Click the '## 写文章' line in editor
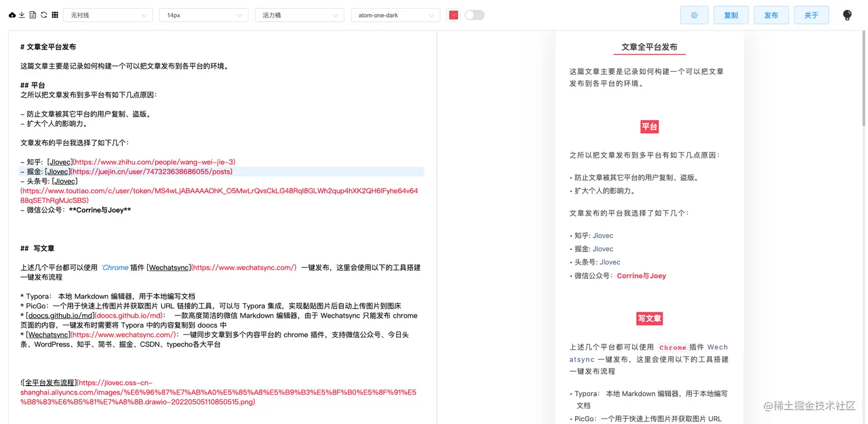868x424 pixels. click(37, 248)
